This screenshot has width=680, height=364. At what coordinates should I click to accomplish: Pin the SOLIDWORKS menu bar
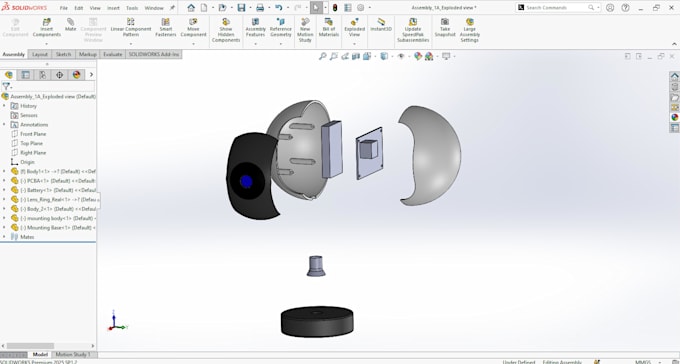click(x=172, y=8)
